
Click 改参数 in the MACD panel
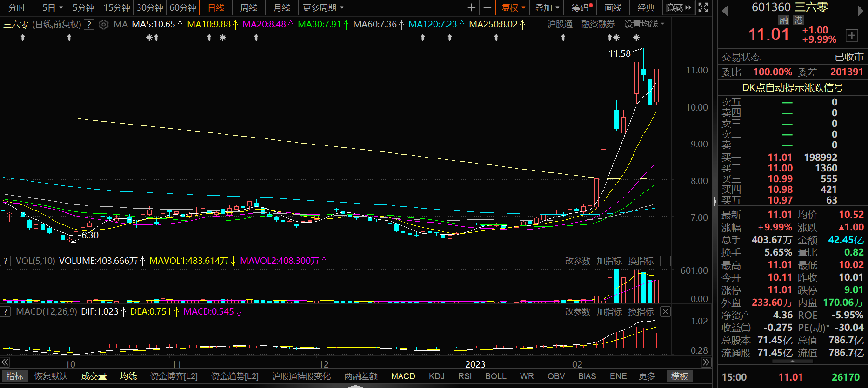pos(577,312)
